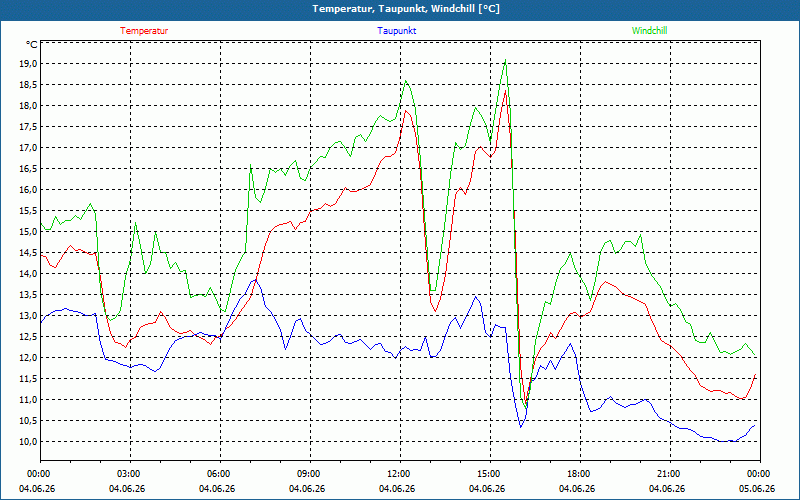This screenshot has width=800, height=500.
Task: Click the '12,0' y-axis value
Action: tap(28, 358)
